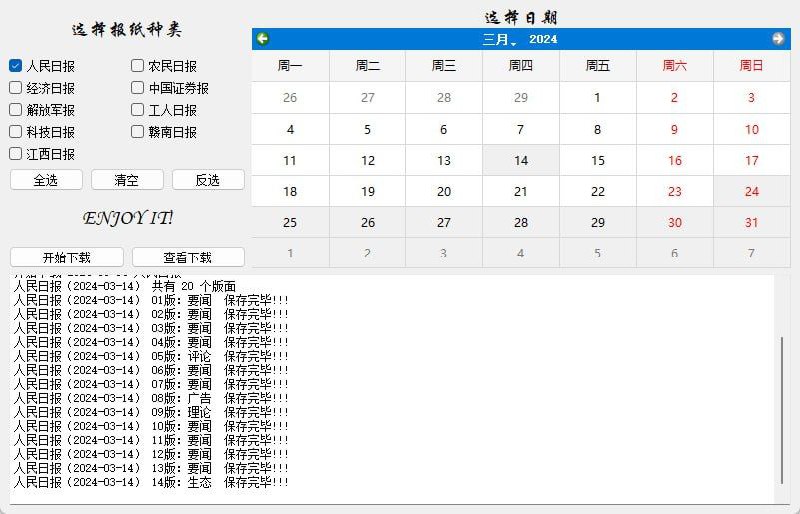
Task: Click the log scrollbar thumb
Action: tap(782, 409)
